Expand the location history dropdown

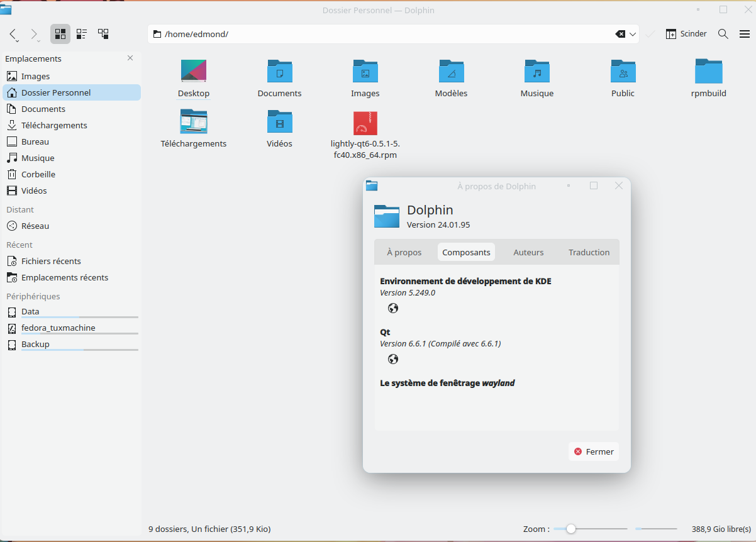point(633,34)
